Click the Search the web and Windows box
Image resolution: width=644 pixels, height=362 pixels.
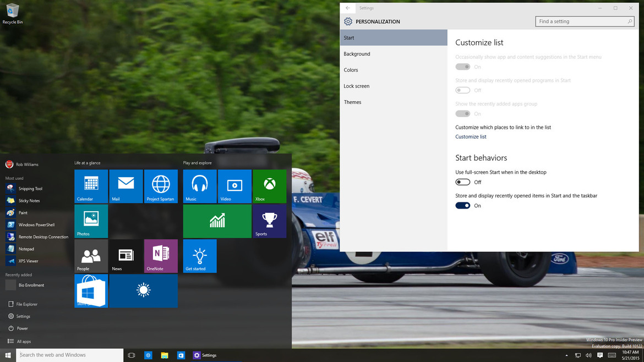[x=70, y=355]
